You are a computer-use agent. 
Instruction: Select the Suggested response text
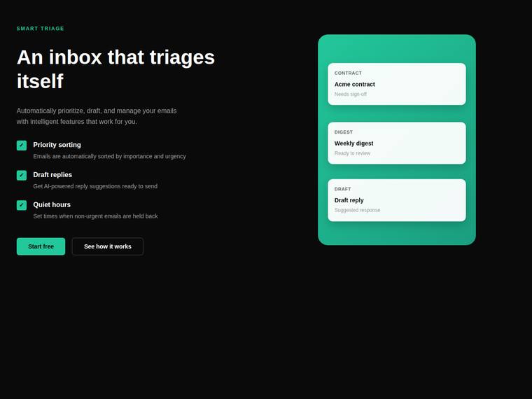[x=357, y=210]
